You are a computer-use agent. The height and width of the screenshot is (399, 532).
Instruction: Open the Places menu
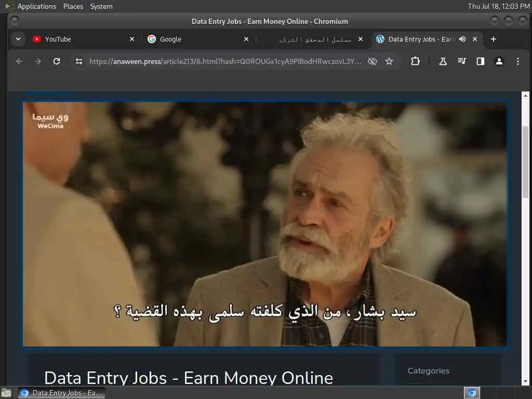(x=73, y=6)
